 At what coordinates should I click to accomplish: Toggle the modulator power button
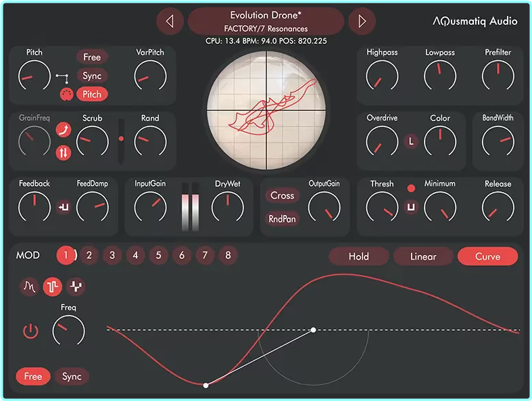30,331
